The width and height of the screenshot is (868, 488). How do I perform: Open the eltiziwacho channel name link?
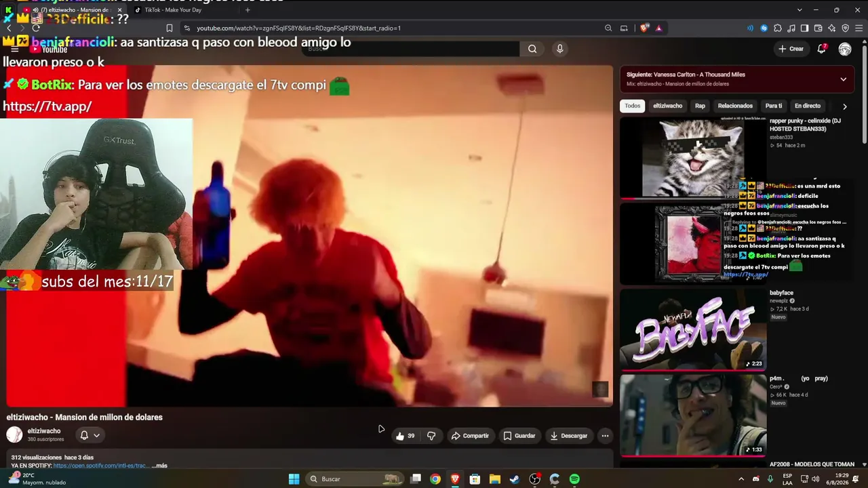pos(44,431)
